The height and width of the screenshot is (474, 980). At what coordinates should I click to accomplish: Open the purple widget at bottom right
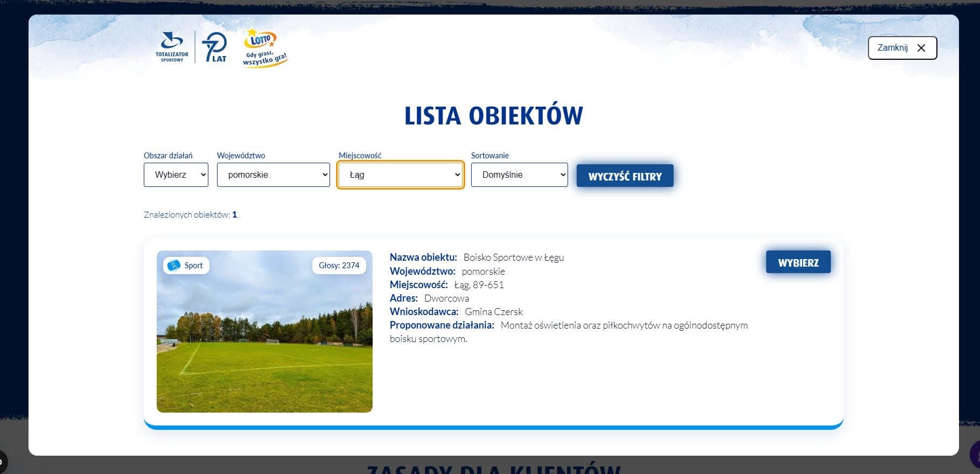coord(975,455)
